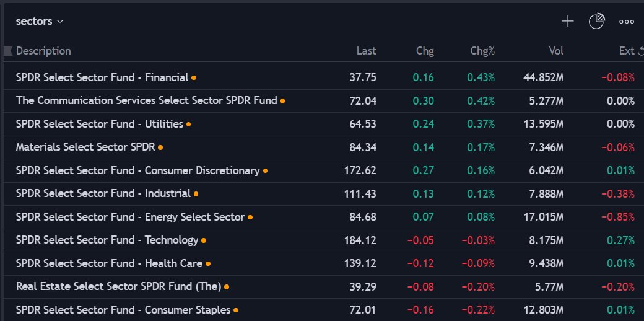Click orange status dot next to Industrial
The width and height of the screenshot is (644, 321).
(x=196, y=194)
